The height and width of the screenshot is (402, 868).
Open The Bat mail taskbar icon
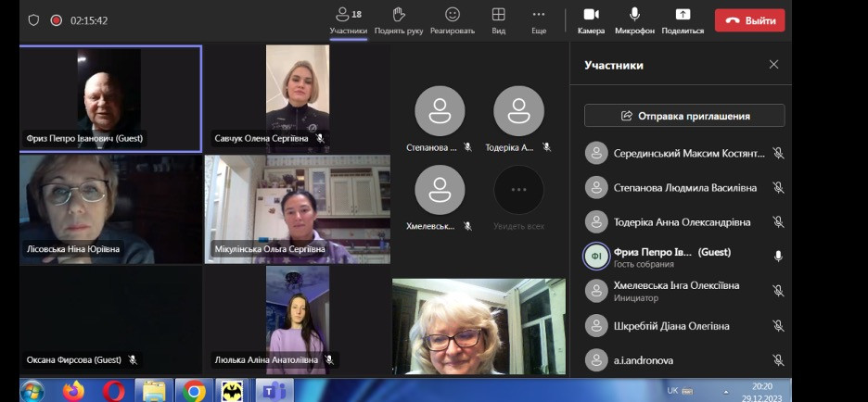pos(233,392)
